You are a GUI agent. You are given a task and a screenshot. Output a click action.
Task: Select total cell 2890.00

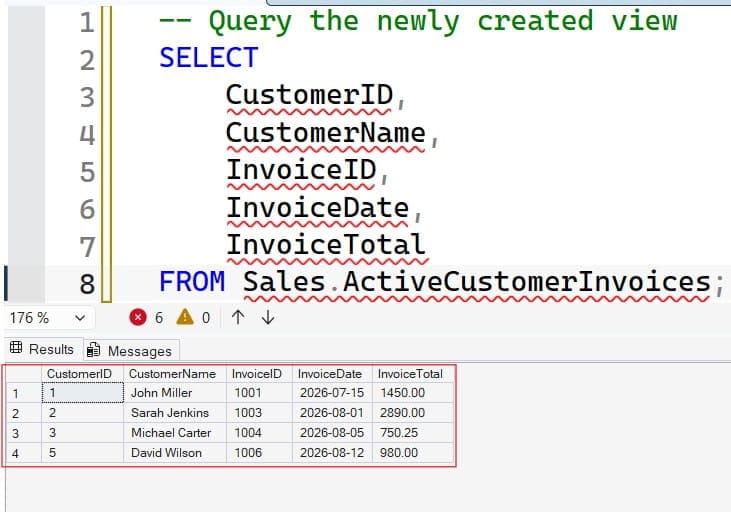click(x=413, y=413)
